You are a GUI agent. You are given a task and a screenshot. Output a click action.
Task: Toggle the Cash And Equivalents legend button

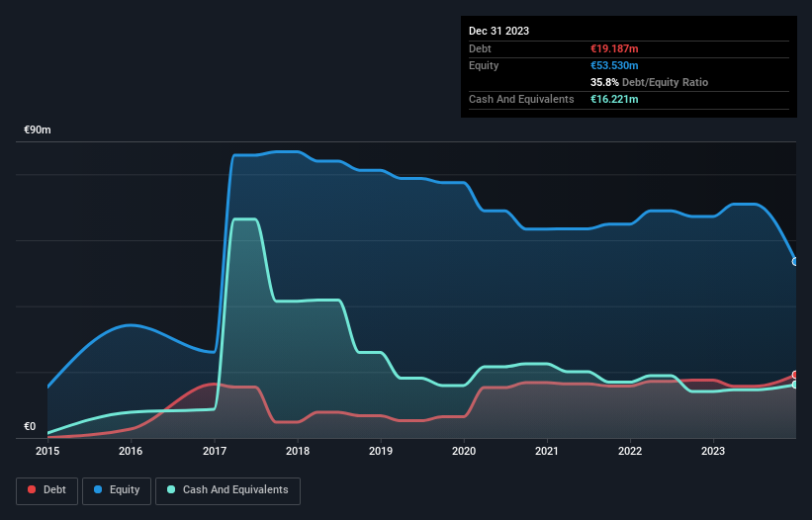pyautogui.click(x=227, y=490)
